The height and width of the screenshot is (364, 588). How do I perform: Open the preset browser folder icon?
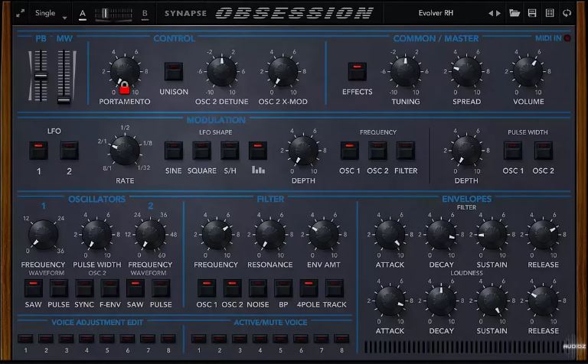514,13
